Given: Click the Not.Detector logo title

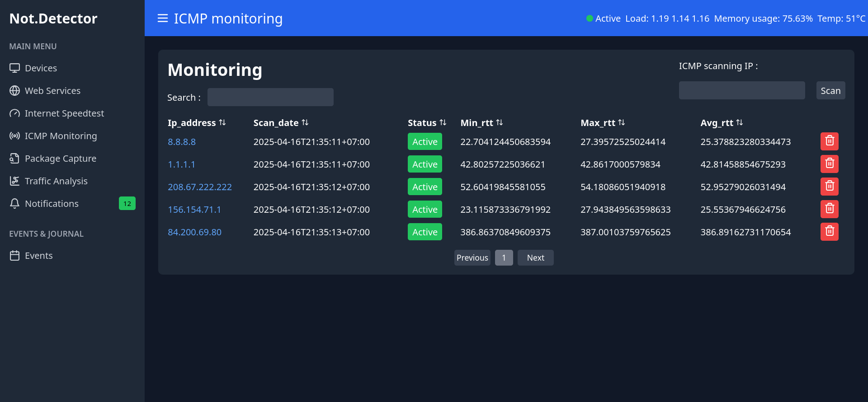Looking at the screenshot, I should click(x=53, y=19).
